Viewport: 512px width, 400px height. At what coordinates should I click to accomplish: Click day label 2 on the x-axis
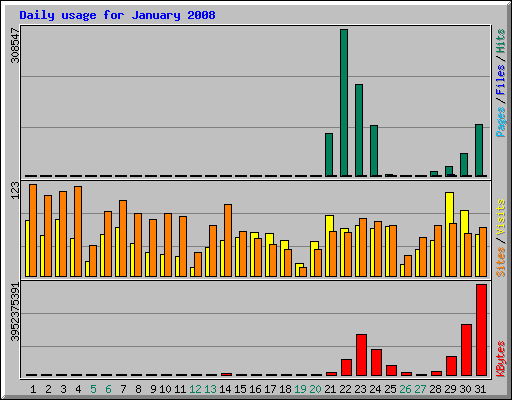click(48, 389)
